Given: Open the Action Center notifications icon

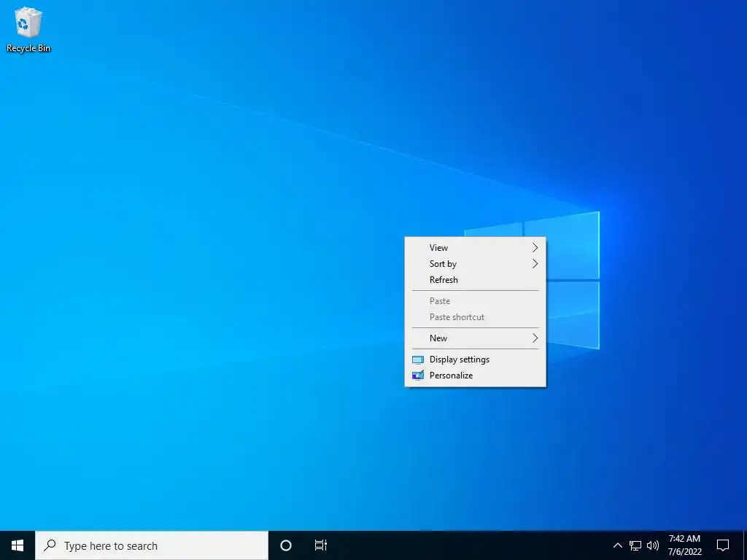Looking at the screenshot, I should tap(723, 545).
